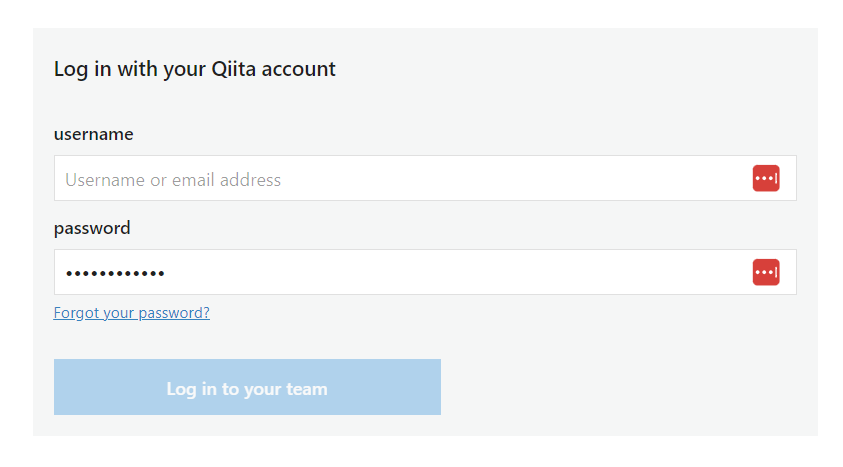Click the LastPass icon in password field
This screenshot has width=843, height=467.
coord(766,272)
